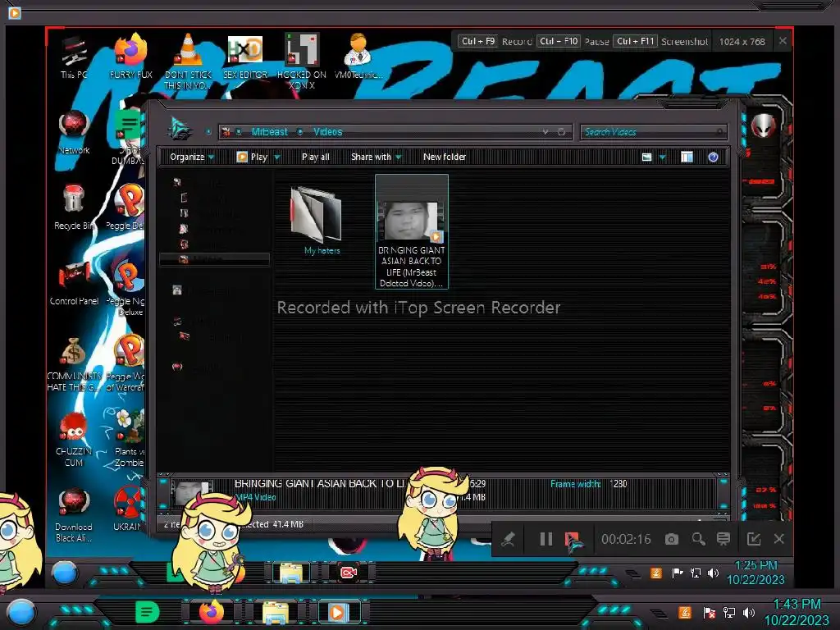This screenshot has width=840, height=630.
Task: Open the Control Panel desktop icon
Action: (x=74, y=283)
